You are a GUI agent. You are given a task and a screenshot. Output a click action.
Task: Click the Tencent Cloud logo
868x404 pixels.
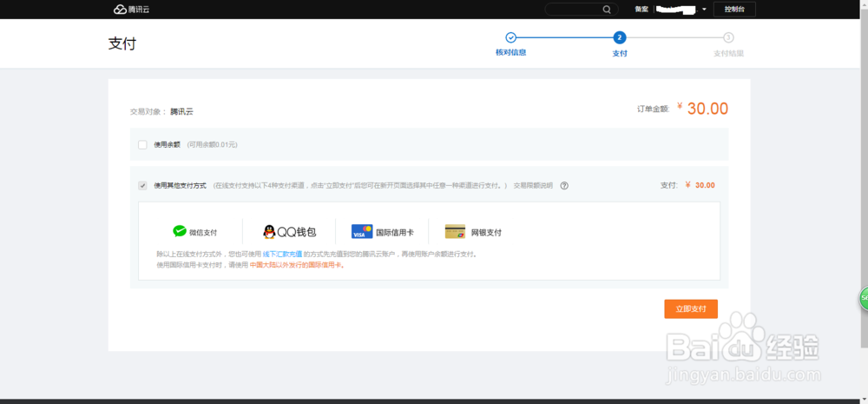pyautogui.click(x=132, y=10)
